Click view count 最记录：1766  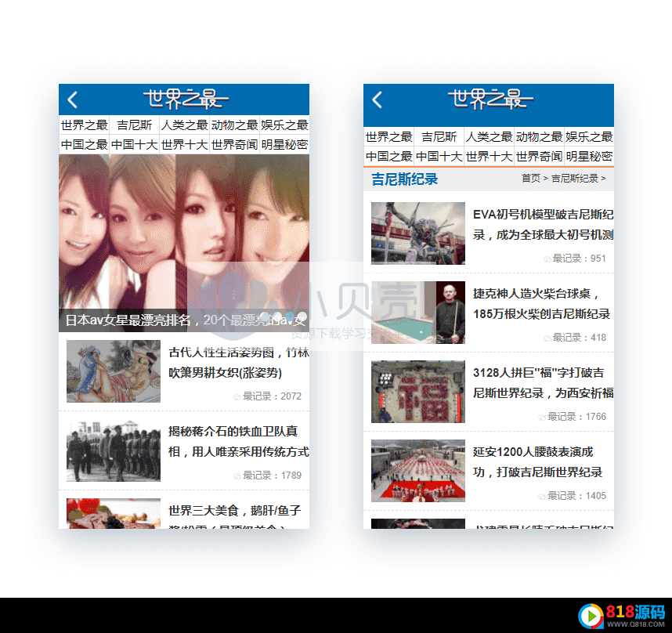[573, 417]
